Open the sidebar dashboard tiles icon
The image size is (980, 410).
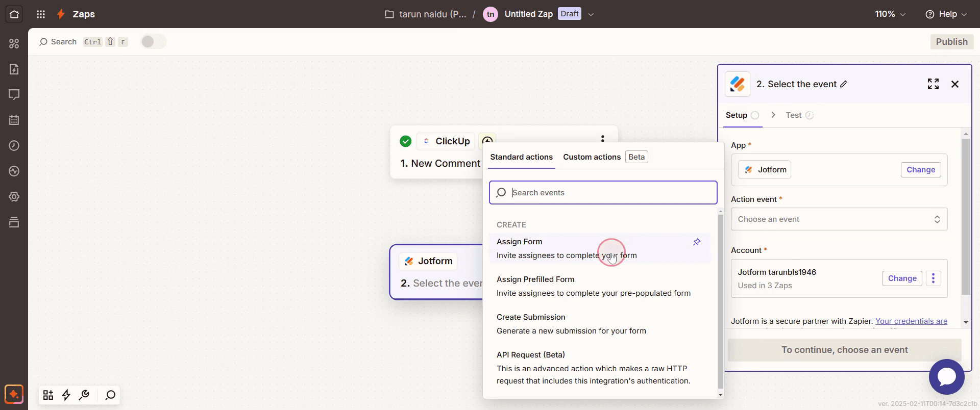(14, 44)
